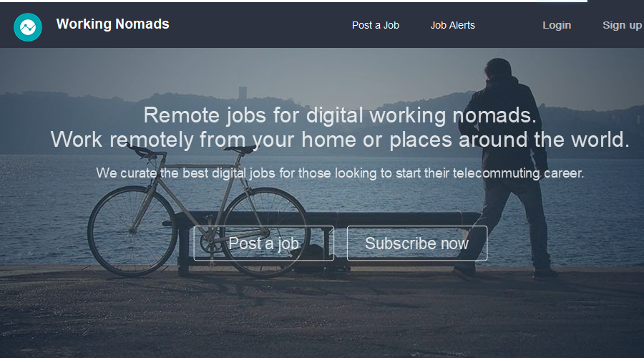Click the distant tower on the hilltop
Screen dimensions: 644x358
pyautogui.click(x=243, y=92)
